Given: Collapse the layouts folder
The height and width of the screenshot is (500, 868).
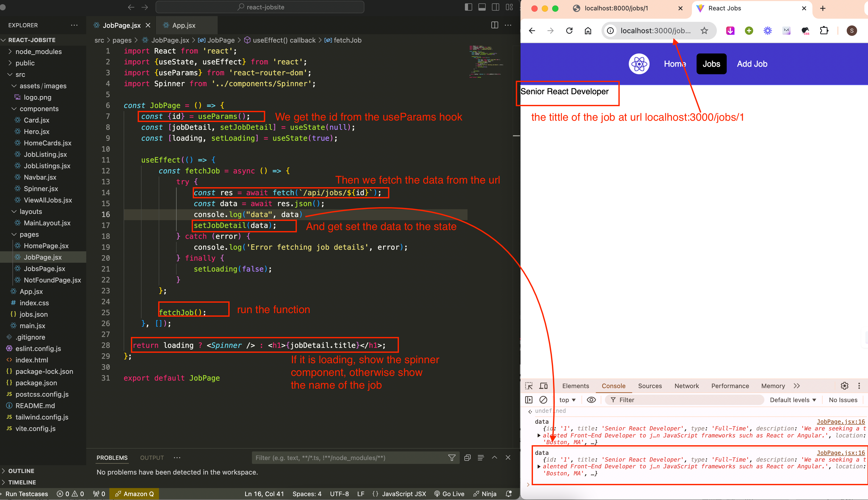Looking at the screenshot, I should 31,212.
